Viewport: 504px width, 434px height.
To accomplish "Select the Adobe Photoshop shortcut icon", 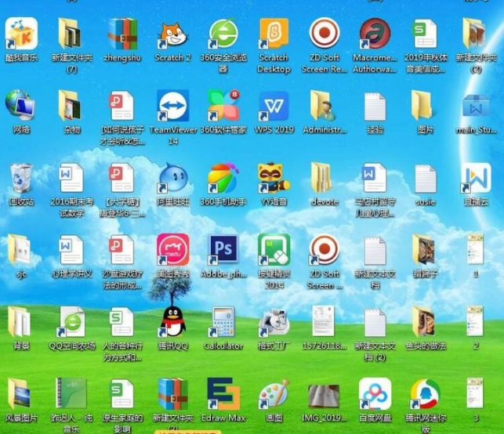I will (223, 251).
